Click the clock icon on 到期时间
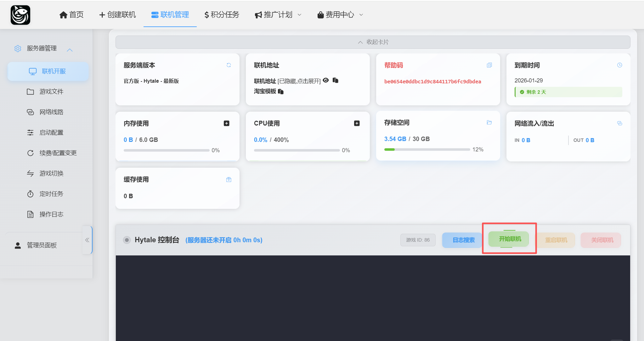644x341 pixels. tap(619, 65)
